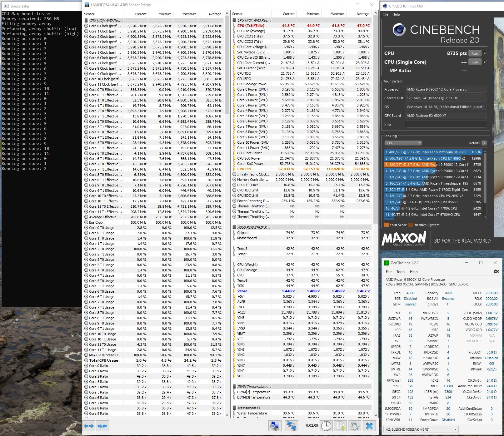The height and width of the screenshot is (436, 504).
Task: Click the lightning icon beside CPU PPT row
Action: coord(234,169)
